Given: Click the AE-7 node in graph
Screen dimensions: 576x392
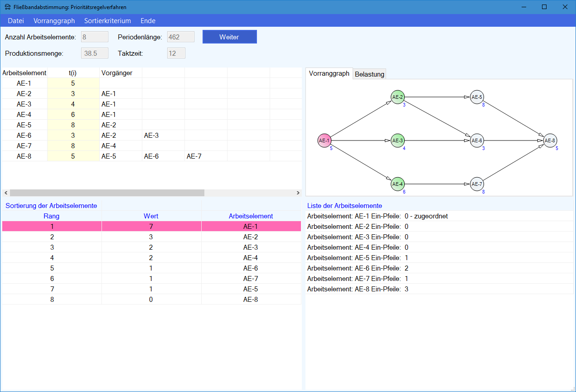Looking at the screenshot, I should [x=477, y=184].
